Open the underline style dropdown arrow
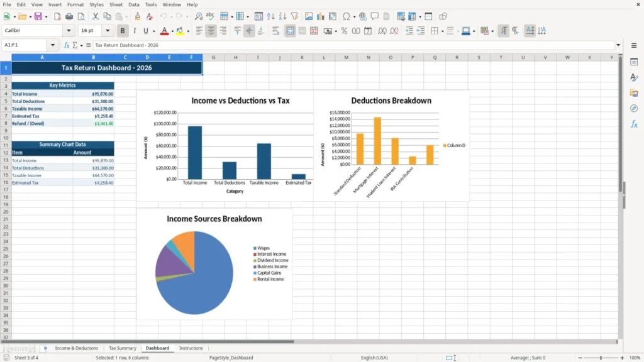The width and height of the screenshot is (644, 362). click(x=154, y=31)
